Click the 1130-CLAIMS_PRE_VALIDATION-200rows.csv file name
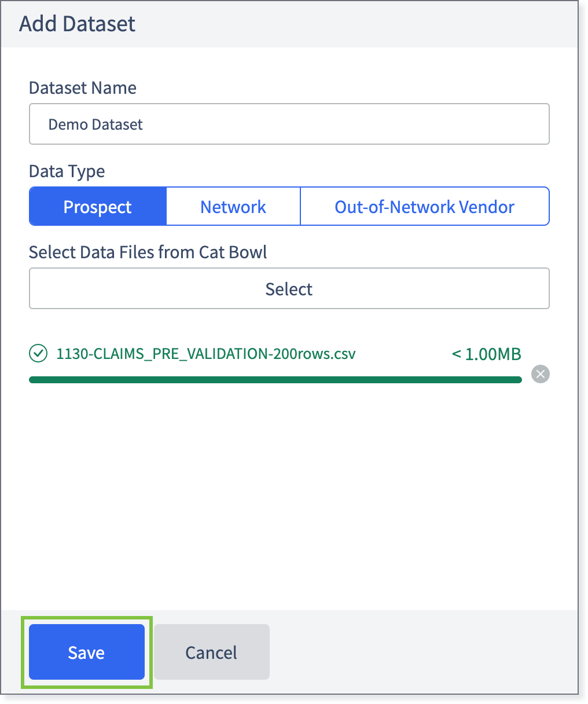The image size is (588, 704). [206, 354]
